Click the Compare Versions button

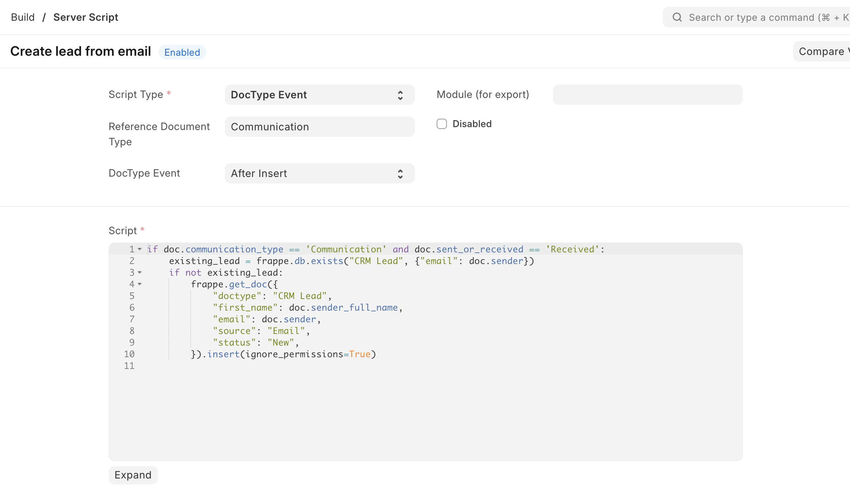[822, 52]
